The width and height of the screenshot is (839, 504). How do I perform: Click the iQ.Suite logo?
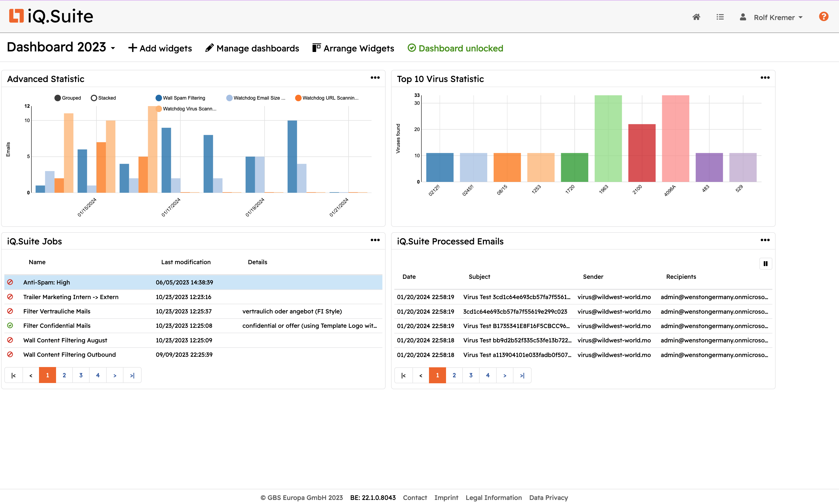pos(51,16)
